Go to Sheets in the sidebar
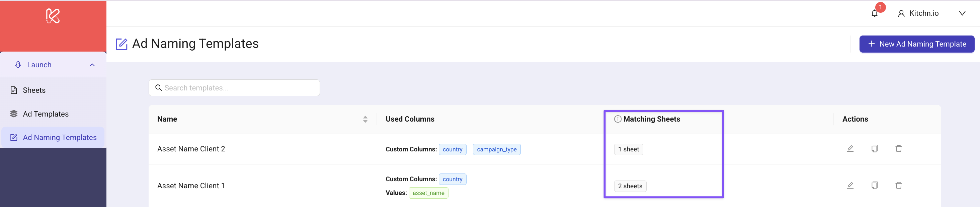 pyautogui.click(x=34, y=90)
